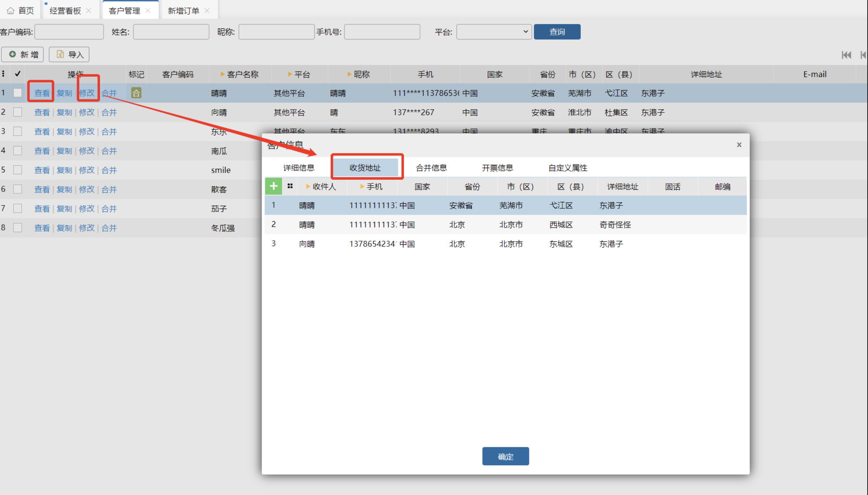The height and width of the screenshot is (495, 868).
Task: Close the 新增订单 tab
Action: [x=207, y=11]
